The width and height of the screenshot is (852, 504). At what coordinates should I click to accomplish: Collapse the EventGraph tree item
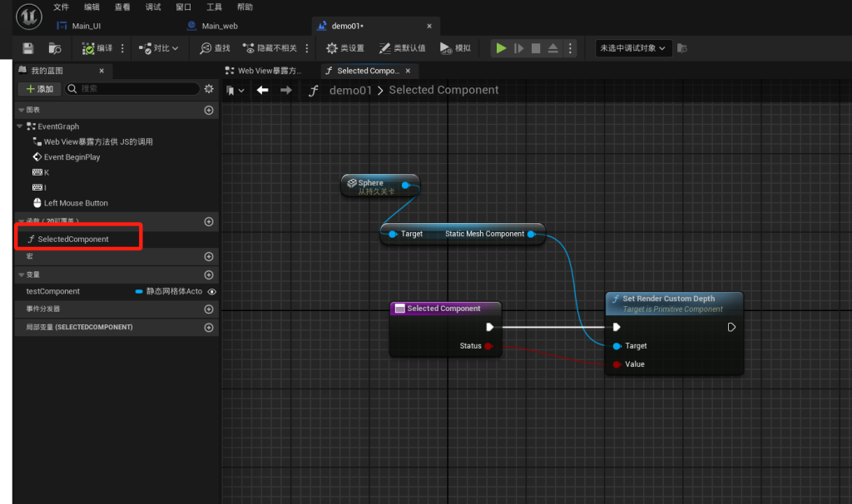point(21,126)
